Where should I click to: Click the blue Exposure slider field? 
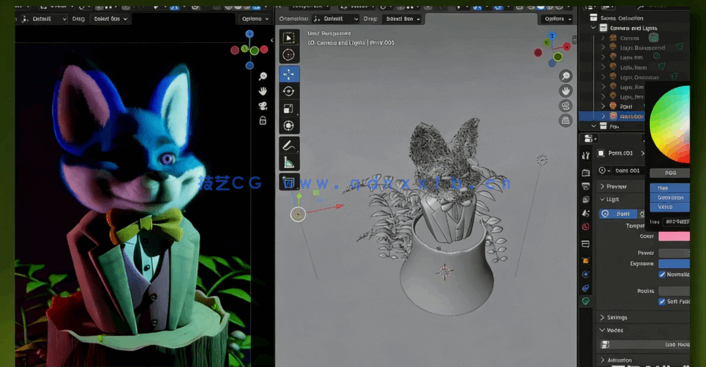click(x=674, y=264)
